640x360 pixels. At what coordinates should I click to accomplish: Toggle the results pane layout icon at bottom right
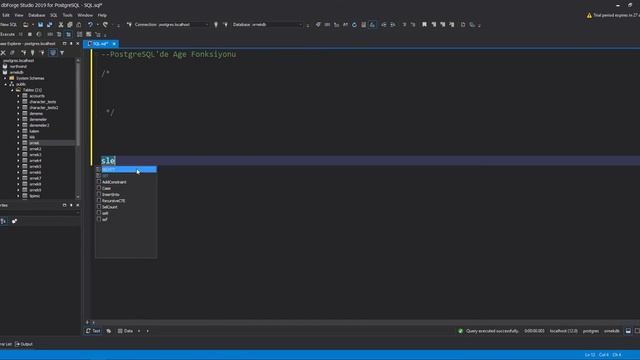click(628, 331)
